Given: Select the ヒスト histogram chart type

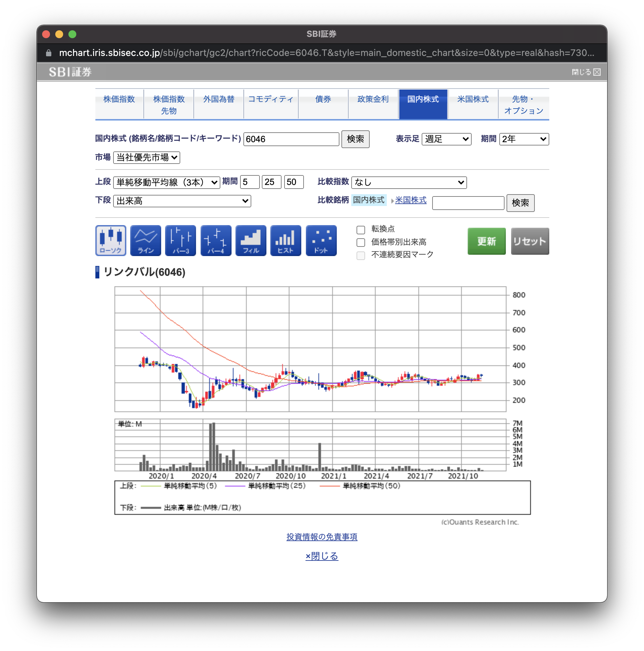Looking at the screenshot, I should tap(285, 241).
